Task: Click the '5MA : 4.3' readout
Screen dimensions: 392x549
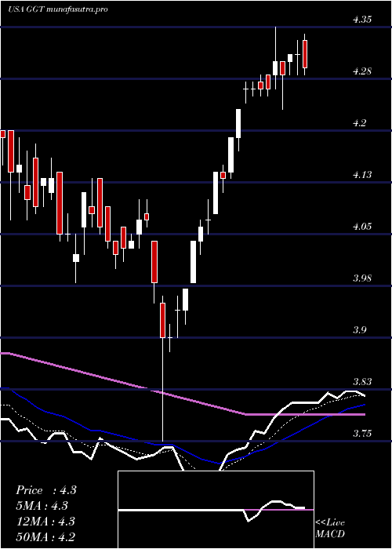Action: coord(42,506)
